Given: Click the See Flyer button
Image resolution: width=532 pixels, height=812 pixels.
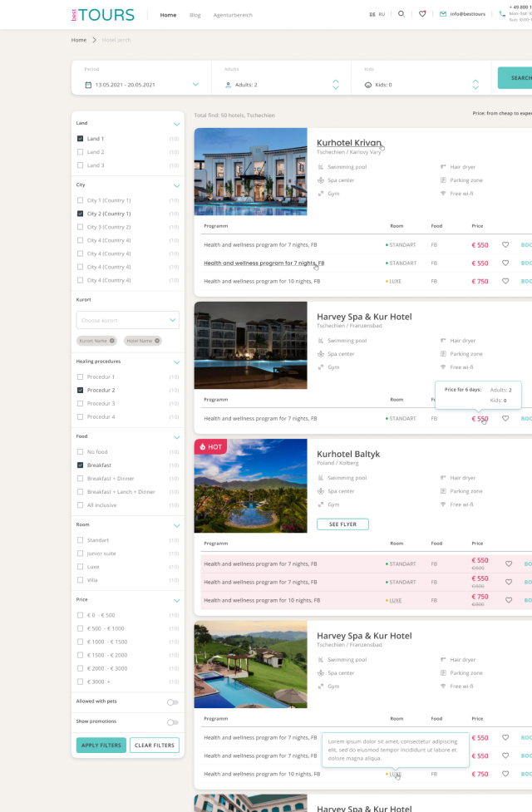Looking at the screenshot, I should [342, 524].
